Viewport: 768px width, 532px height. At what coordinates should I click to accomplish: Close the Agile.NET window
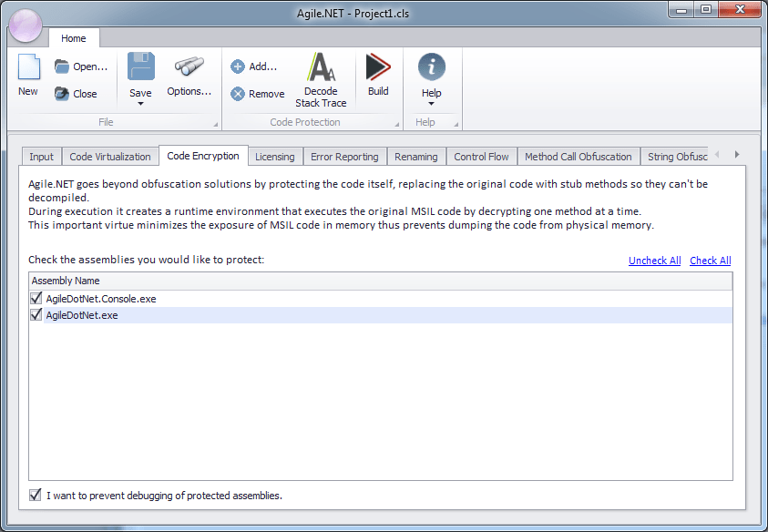[740, 10]
